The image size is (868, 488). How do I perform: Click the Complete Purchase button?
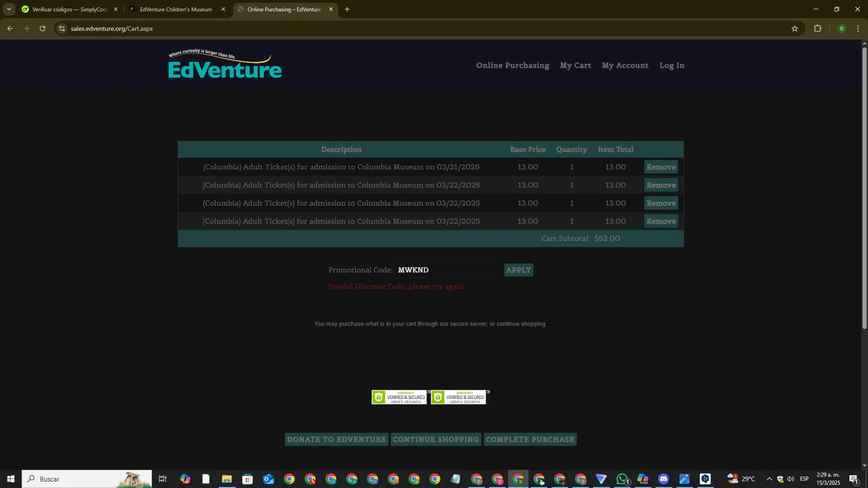point(530,439)
